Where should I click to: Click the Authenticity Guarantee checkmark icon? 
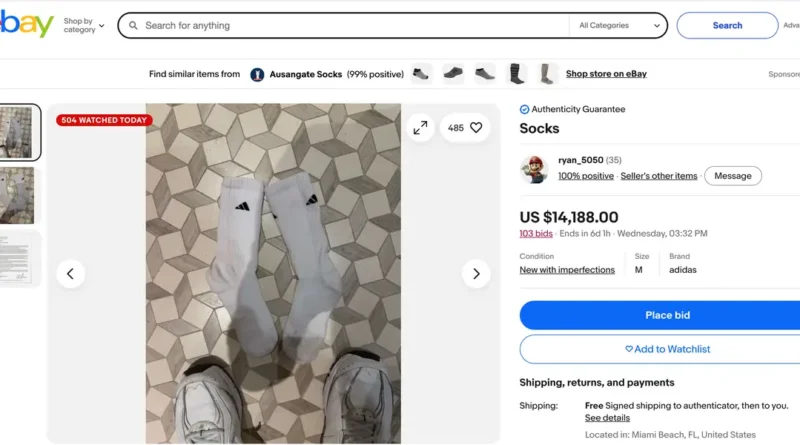524,109
